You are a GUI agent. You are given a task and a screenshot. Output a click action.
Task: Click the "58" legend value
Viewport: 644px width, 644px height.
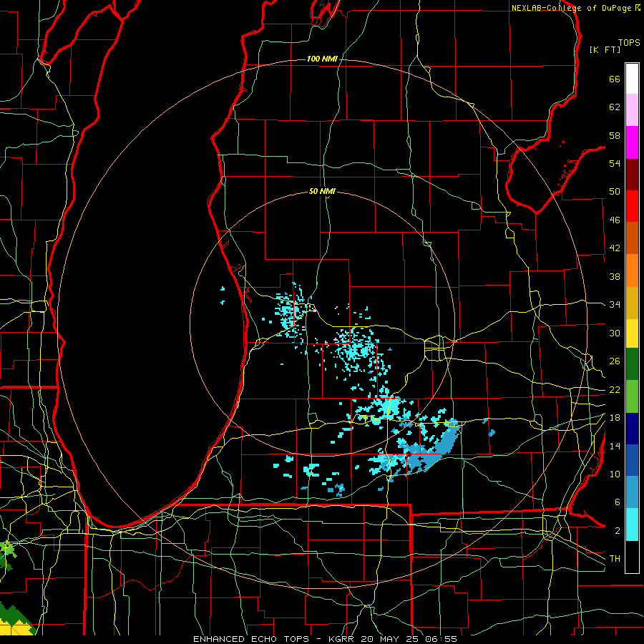tap(615, 135)
